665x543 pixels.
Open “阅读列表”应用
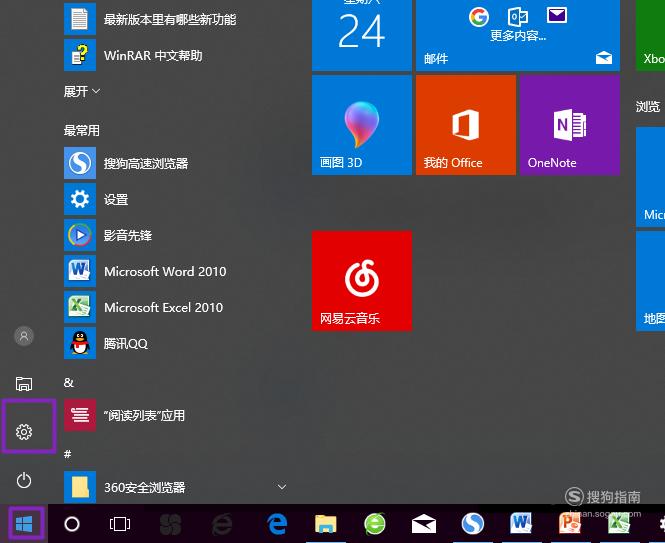175,415
